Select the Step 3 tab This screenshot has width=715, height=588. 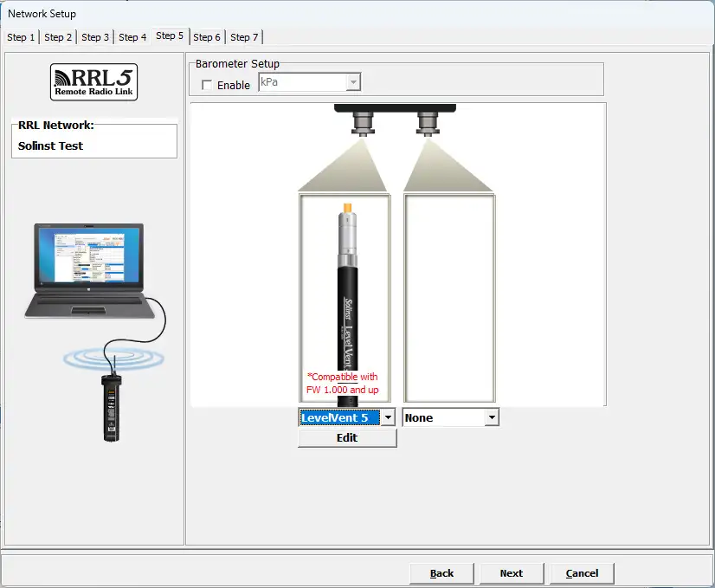coord(95,37)
